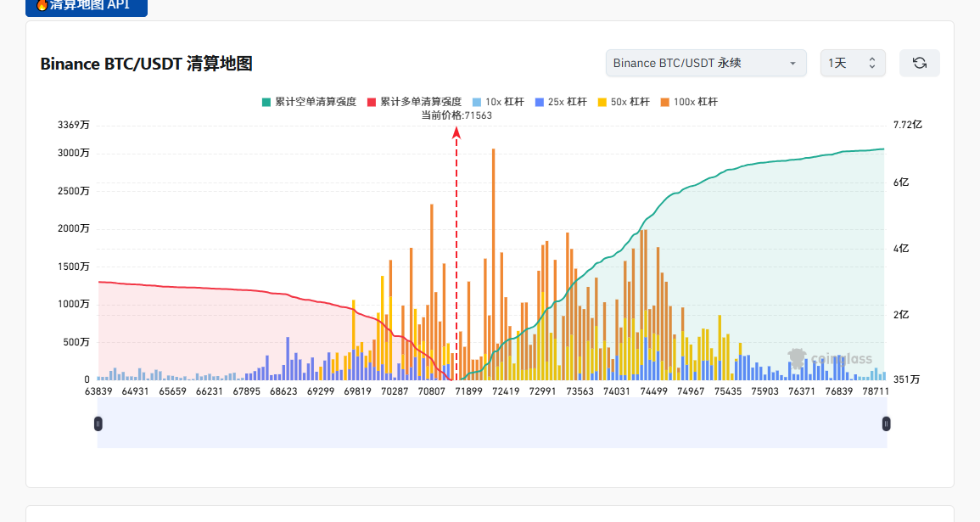The width and height of the screenshot is (980, 522).
Task: Click the left y-axis label 3000万
Action: [x=74, y=153]
